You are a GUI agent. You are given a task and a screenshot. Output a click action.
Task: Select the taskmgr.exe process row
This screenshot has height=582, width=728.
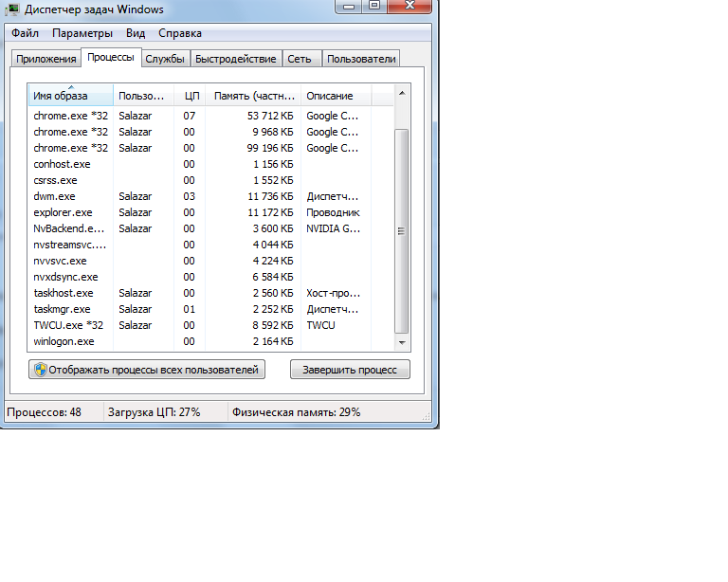(62, 309)
